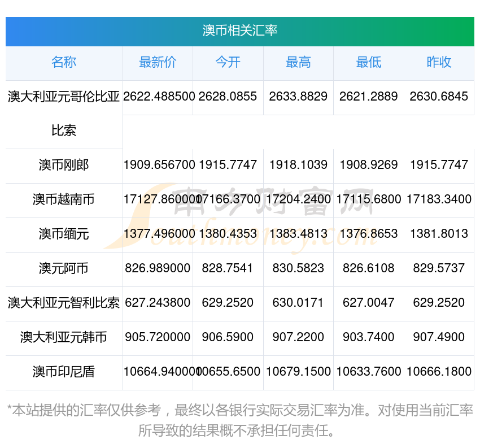
Task: Select the 最低 column header
Action: coord(369,62)
